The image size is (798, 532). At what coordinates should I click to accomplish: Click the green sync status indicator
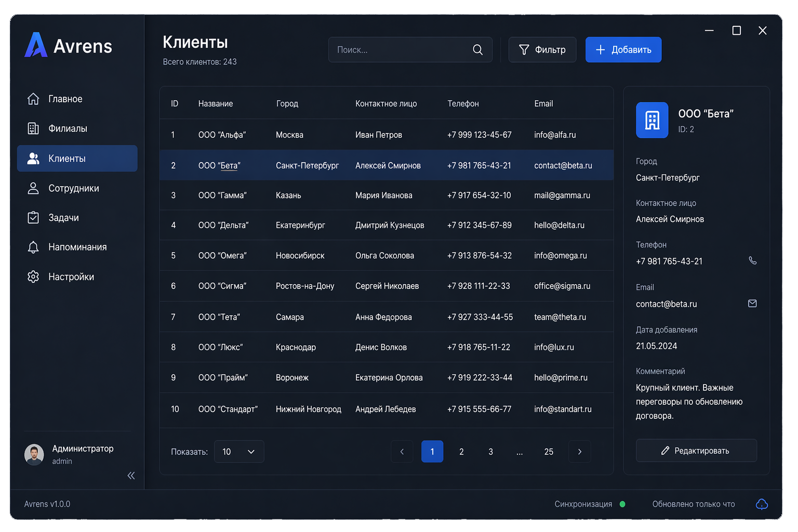click(x=623, y=504)
